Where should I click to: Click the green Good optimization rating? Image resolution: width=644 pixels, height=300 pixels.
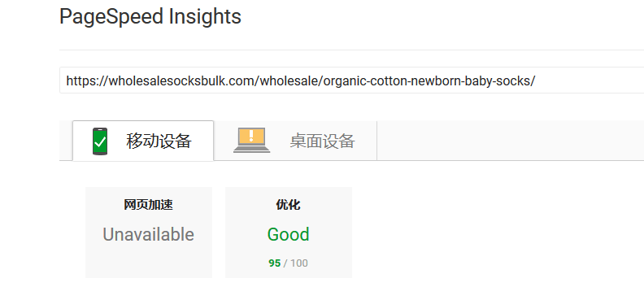click(x=289, y=234)
